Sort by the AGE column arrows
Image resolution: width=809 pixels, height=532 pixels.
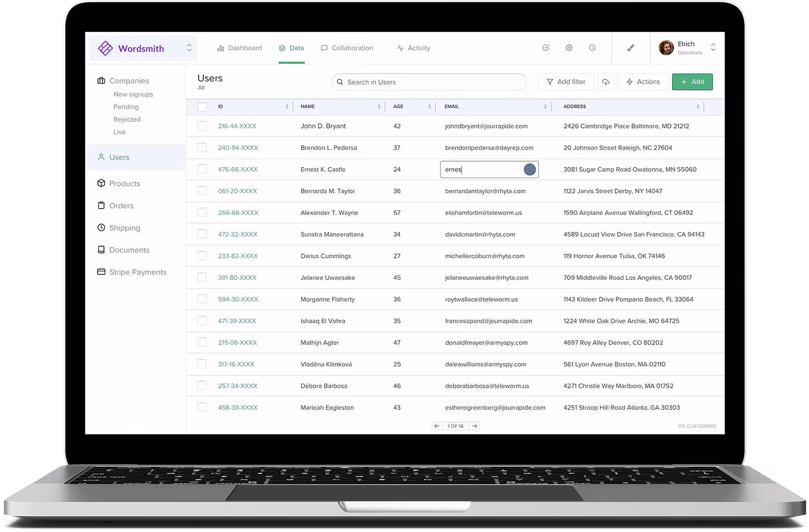(429, 107)
